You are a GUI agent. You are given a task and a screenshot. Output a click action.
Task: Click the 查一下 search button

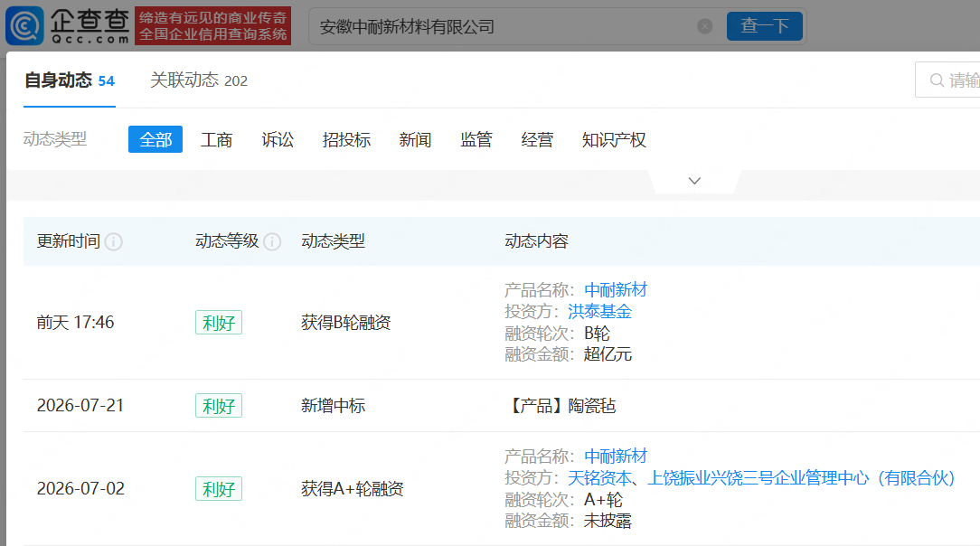point(764,26)
